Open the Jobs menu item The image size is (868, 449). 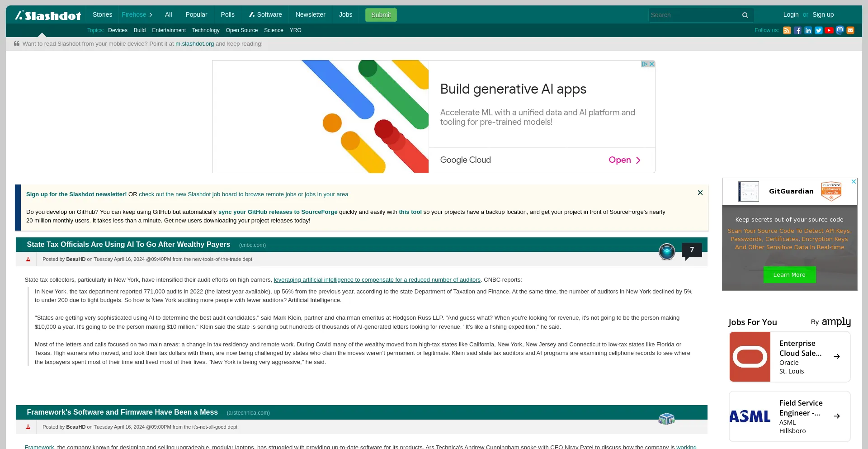(x=345, y=14)
